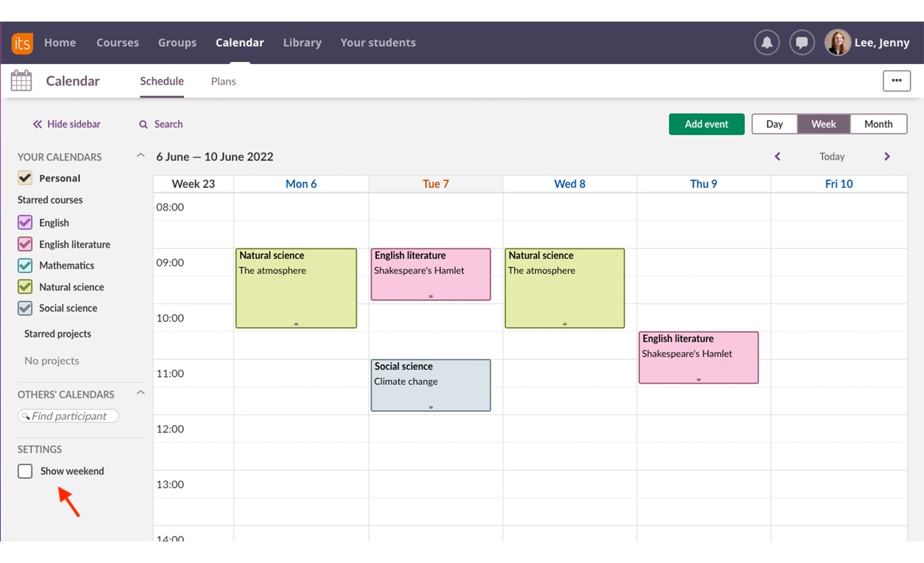Click the Find participant input field
The height and width of the screenshot is (563, 924).
coord(69,416)
